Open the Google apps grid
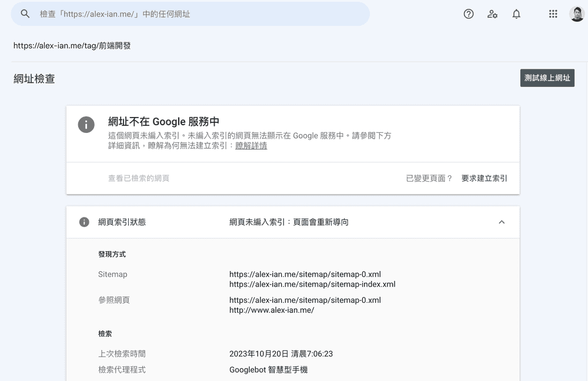Screen dimensions: 588x381 tap(553, 14)
